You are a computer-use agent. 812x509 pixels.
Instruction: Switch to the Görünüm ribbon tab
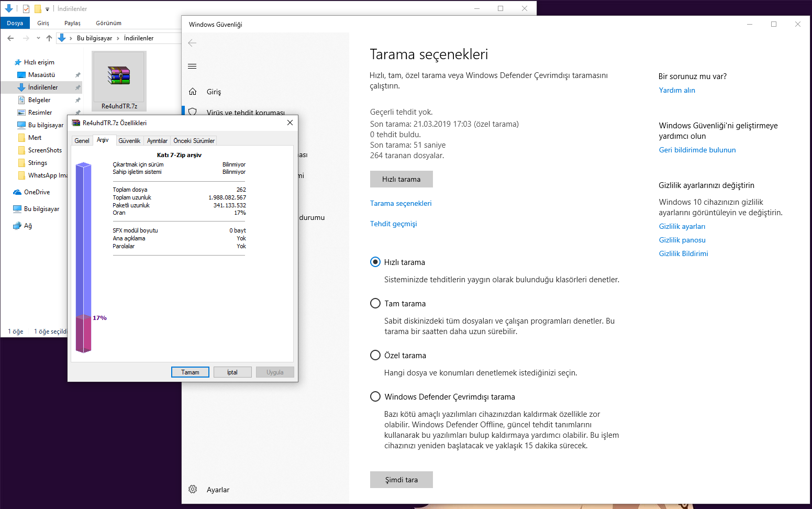108,23
